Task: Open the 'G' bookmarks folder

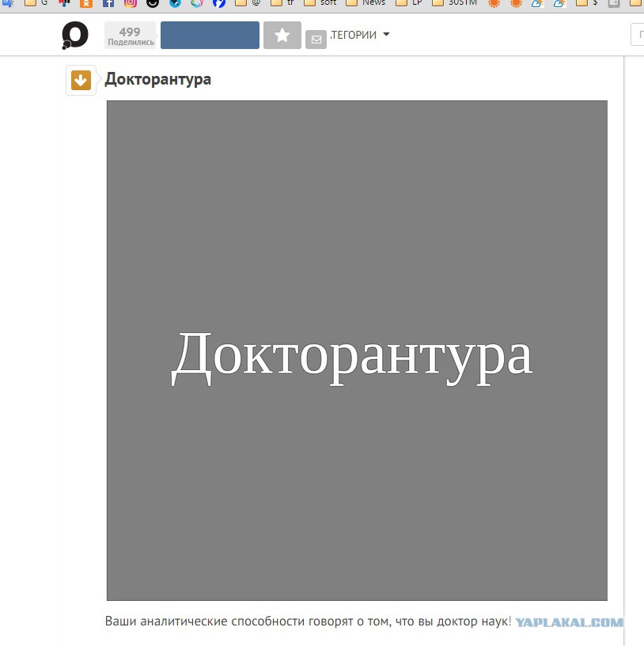Action: (x=36, y=3)
